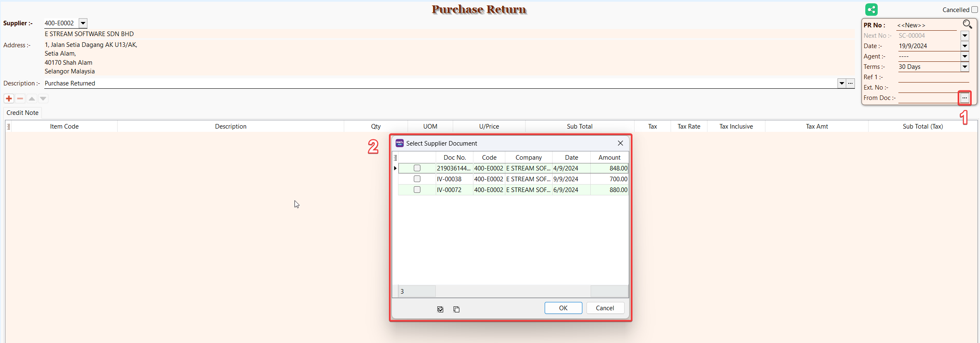The height and width of the screenshot is (343, 980).
Task: Click the uncheck all icon in dialog
Action: pos(456,309)
